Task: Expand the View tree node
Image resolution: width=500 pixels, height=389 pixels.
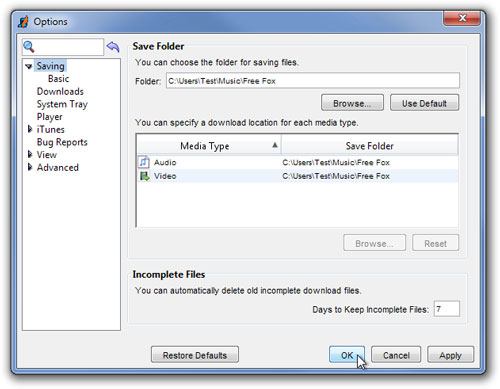Action: [30, 154]
